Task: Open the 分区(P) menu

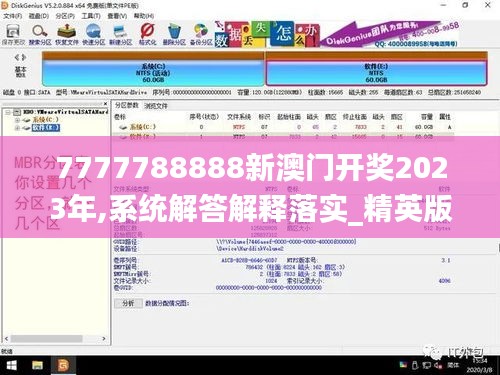Action: [x=65, y=16]
